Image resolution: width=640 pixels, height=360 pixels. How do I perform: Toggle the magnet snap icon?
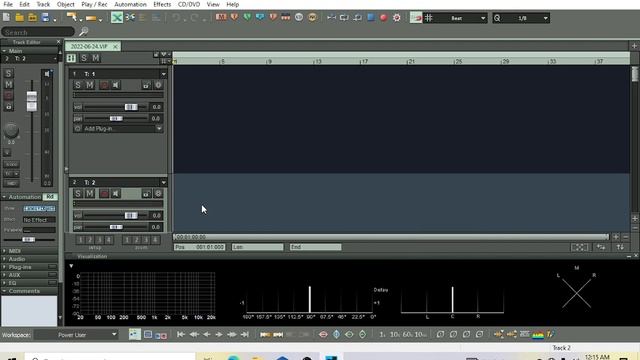coord(416,18)
